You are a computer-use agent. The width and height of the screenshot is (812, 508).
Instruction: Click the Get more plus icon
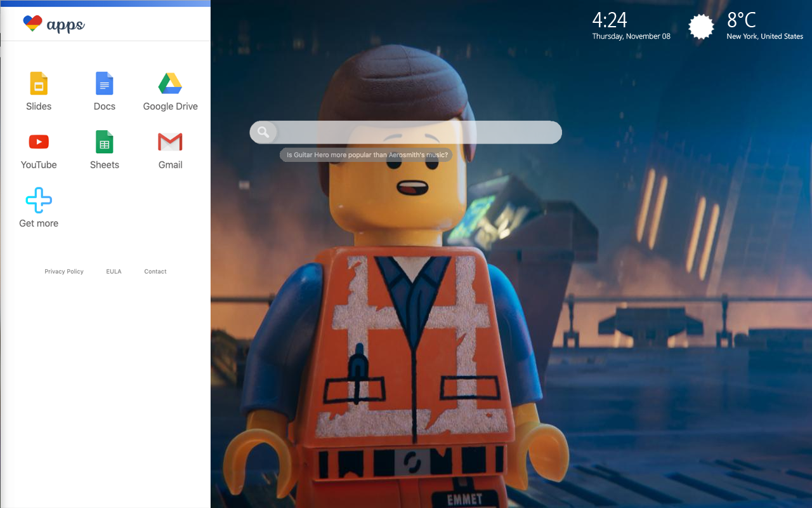pyautogui.click(x=39, y=200)
